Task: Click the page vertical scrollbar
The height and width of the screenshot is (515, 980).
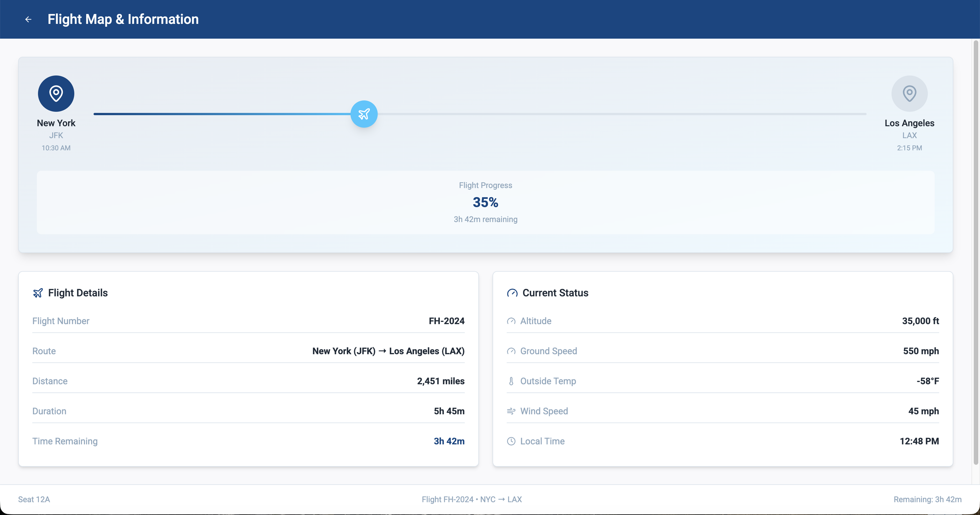Action: 976,251
